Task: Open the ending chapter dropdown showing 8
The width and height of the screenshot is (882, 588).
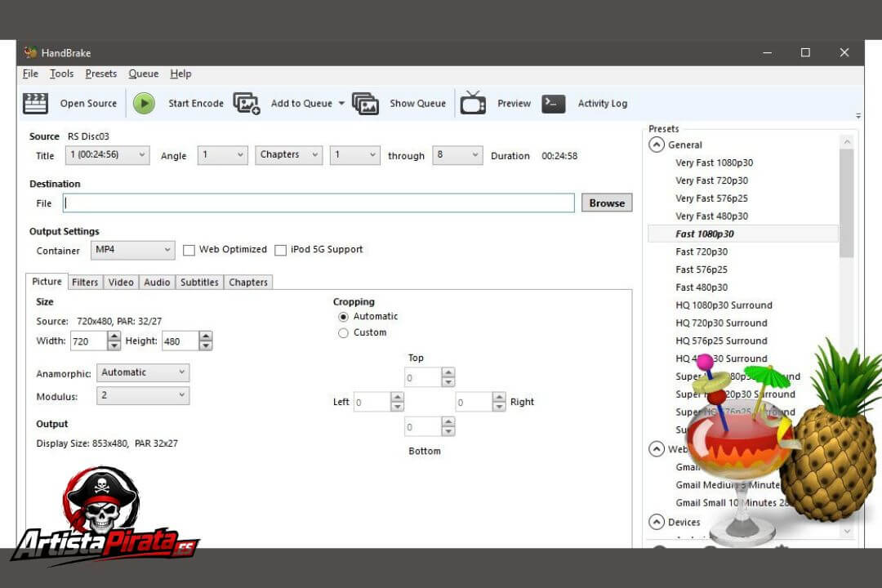Action: pos(457,154)
